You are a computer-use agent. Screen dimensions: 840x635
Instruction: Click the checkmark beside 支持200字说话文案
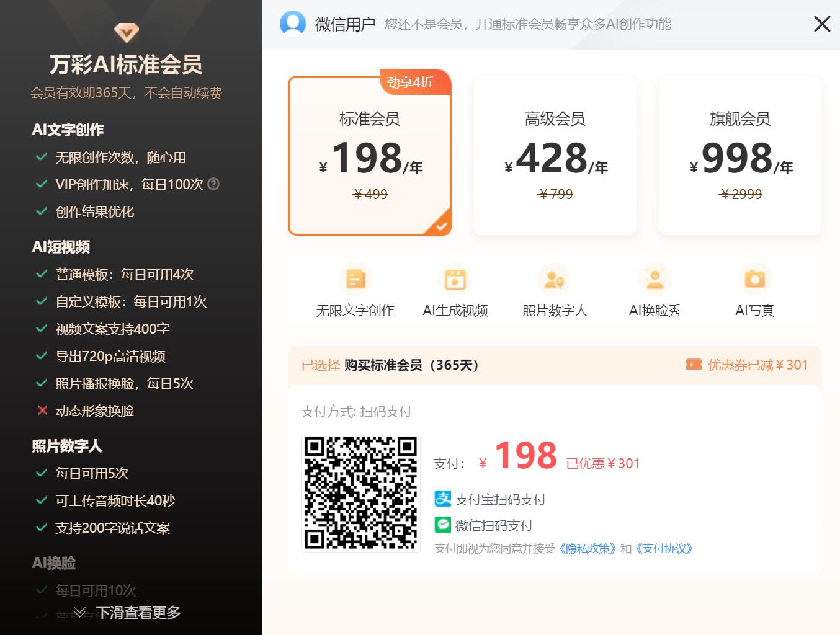pos(42,528)
